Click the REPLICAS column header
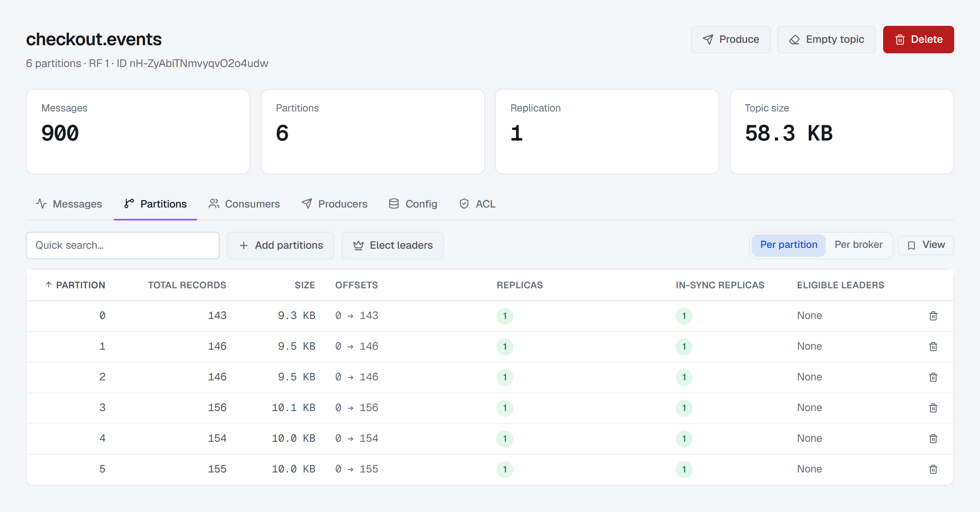This screenshot has height=512, width=980. 519,285
